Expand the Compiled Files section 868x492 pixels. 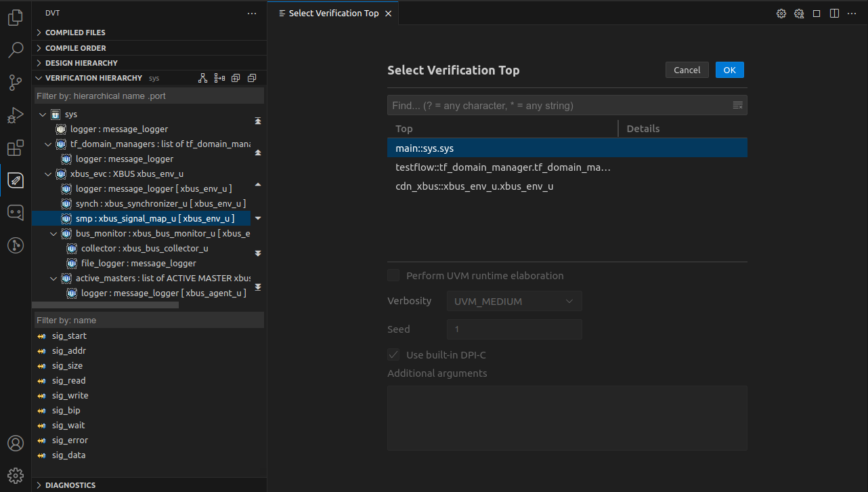pyautogui.click(x=150, y=33)
